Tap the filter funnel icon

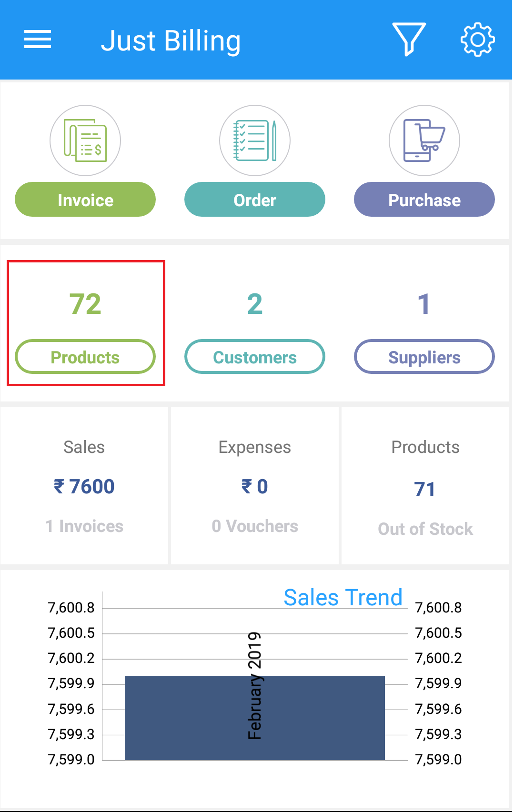409,40
